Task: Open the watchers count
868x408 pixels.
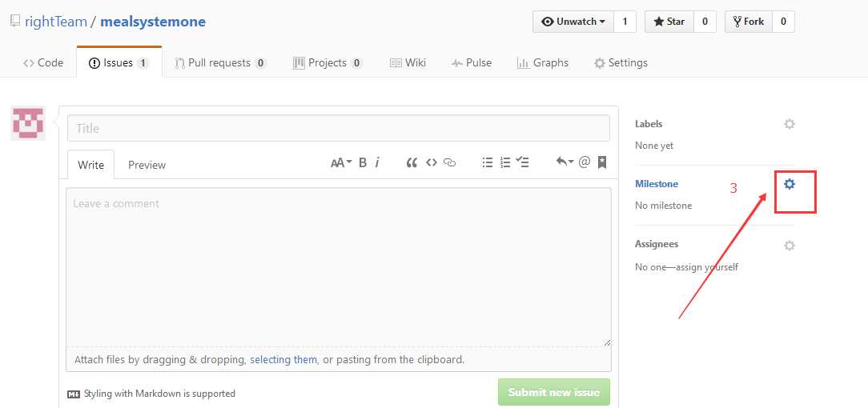Action: [x=625, y=22]
